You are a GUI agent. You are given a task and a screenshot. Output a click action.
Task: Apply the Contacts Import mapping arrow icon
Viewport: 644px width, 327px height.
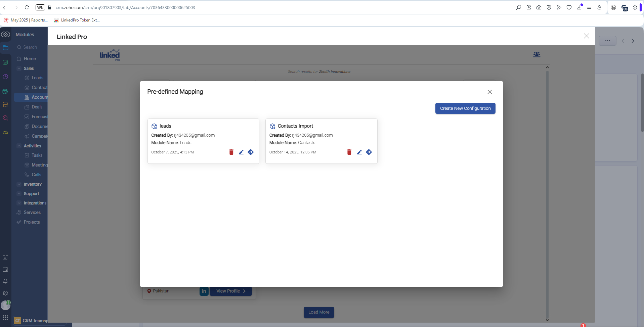(369, 152)
